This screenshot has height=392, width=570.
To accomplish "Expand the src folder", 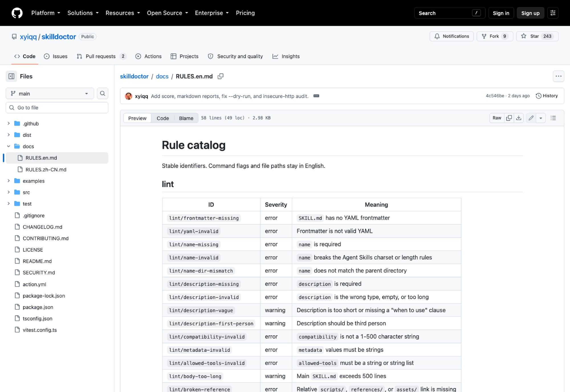I will [9, 192].
